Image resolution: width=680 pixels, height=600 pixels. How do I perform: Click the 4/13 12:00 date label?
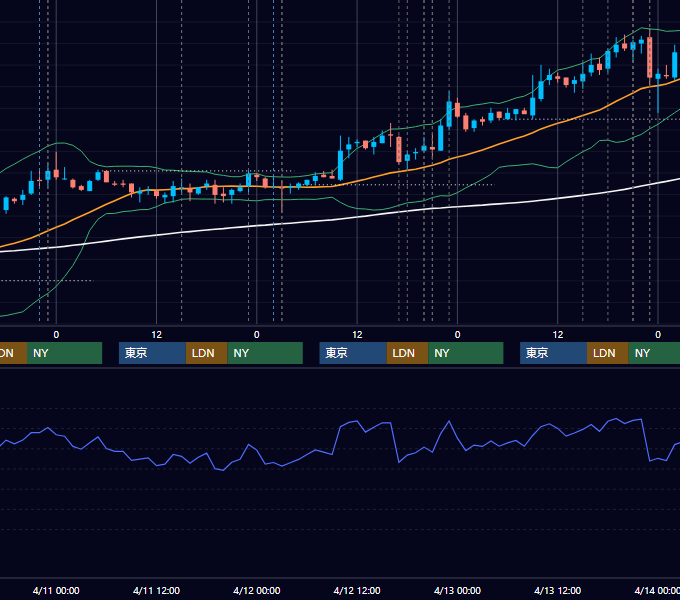point(557,590)
